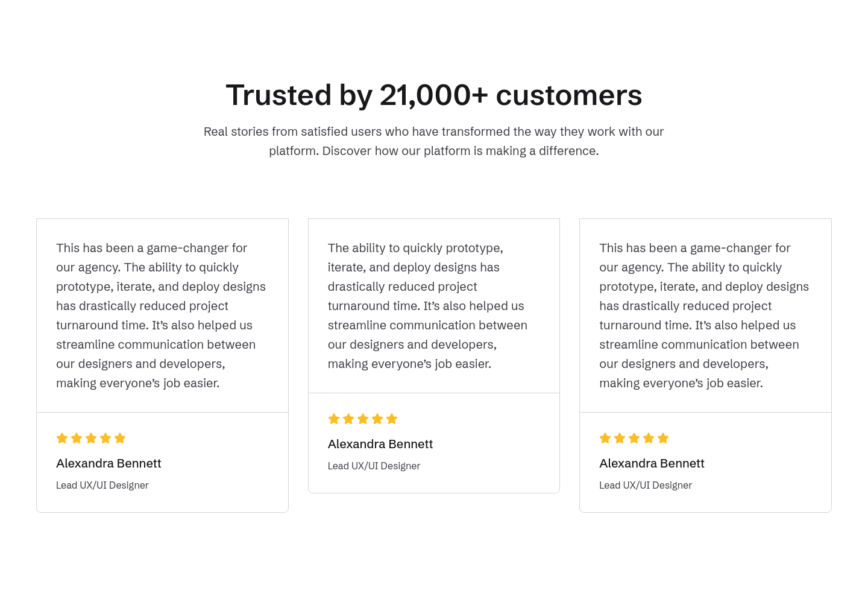Click fourth star in middle testimonial card

[x=377, y=419]
